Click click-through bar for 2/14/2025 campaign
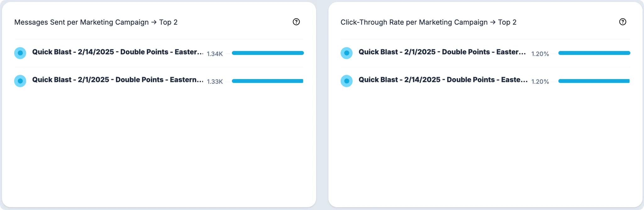Viewport: 644px width, 210px height. coord(594,81)
